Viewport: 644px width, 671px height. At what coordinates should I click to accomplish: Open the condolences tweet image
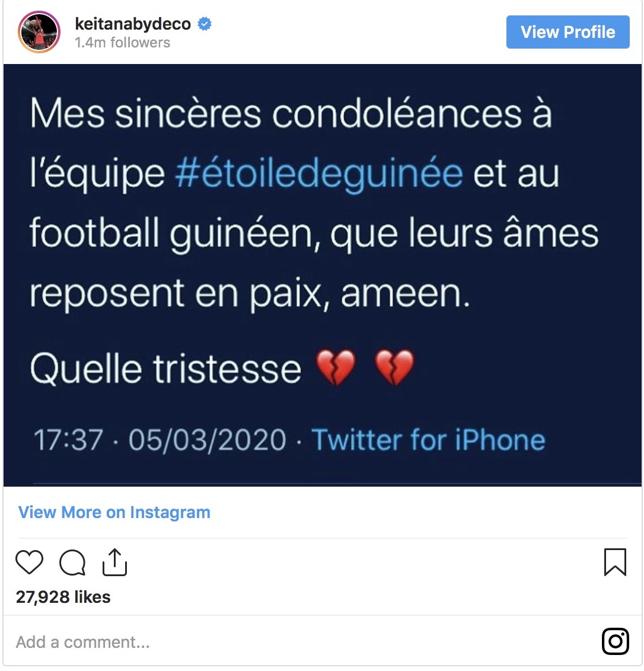(322, 275)
